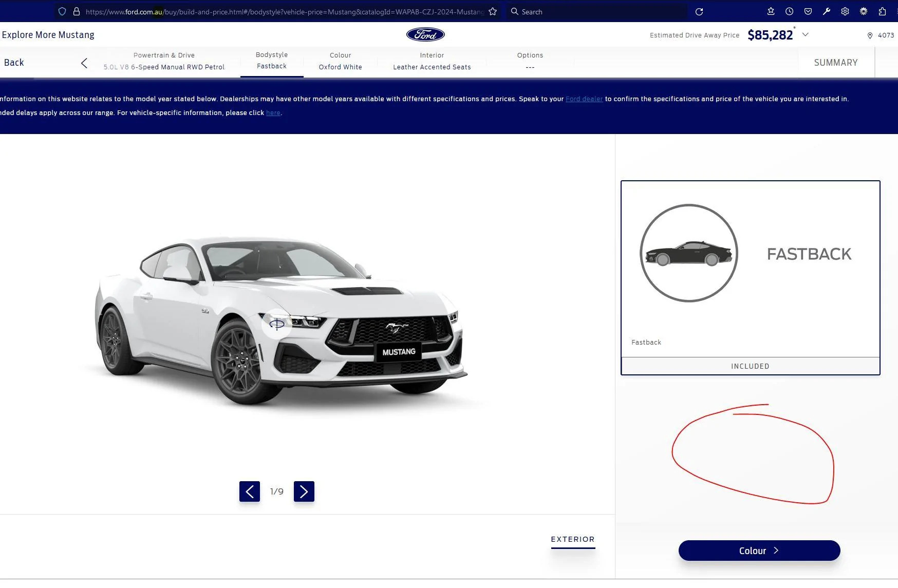Image resolution: width=898 pixels, height=588 pixels.
Task: Click the 1/9 image counter
Action: [277, 491]
